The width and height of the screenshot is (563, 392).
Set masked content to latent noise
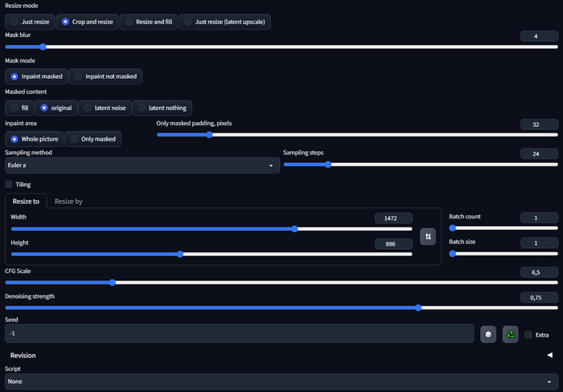[104, 108]
